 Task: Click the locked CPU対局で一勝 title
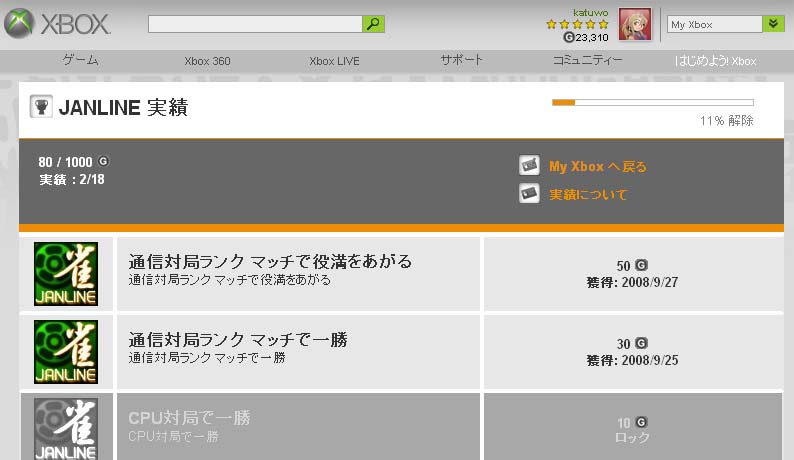coord(189,418)
